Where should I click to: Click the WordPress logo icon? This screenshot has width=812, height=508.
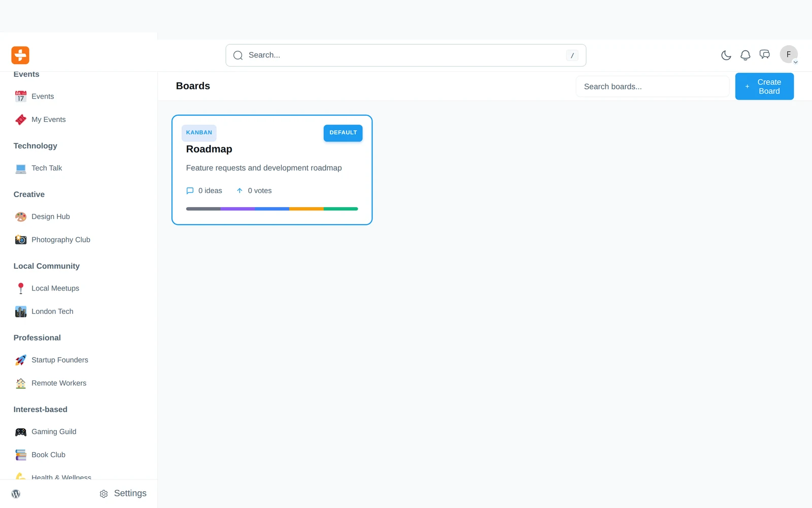pos(16,494)
